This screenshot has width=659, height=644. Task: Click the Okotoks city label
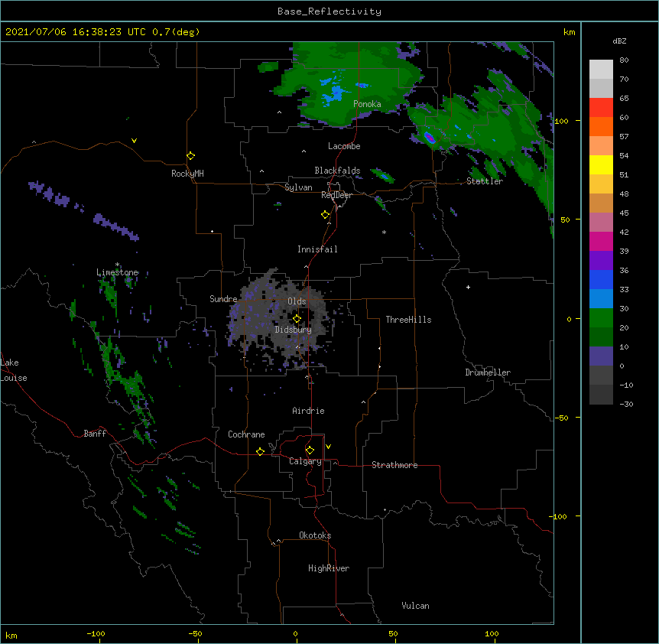pyautogui.click(x=315, y=535)
